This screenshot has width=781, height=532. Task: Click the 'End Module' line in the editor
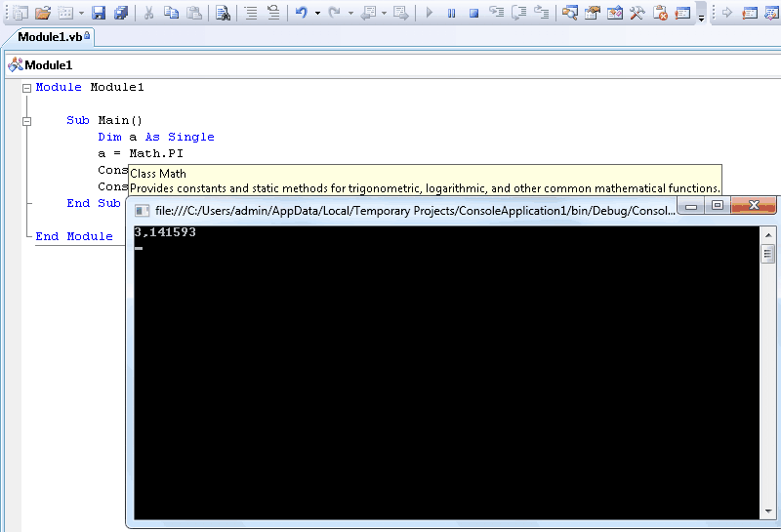(x=74, y=236)
